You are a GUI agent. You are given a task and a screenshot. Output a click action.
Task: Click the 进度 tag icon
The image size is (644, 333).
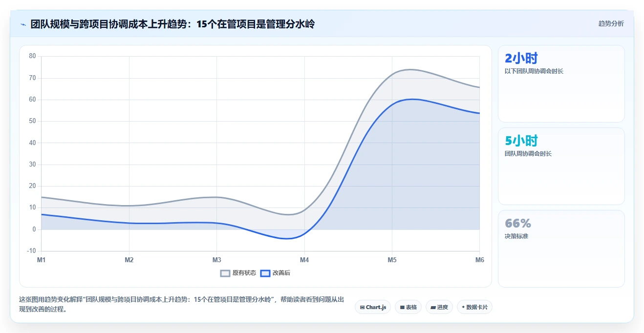433,307
